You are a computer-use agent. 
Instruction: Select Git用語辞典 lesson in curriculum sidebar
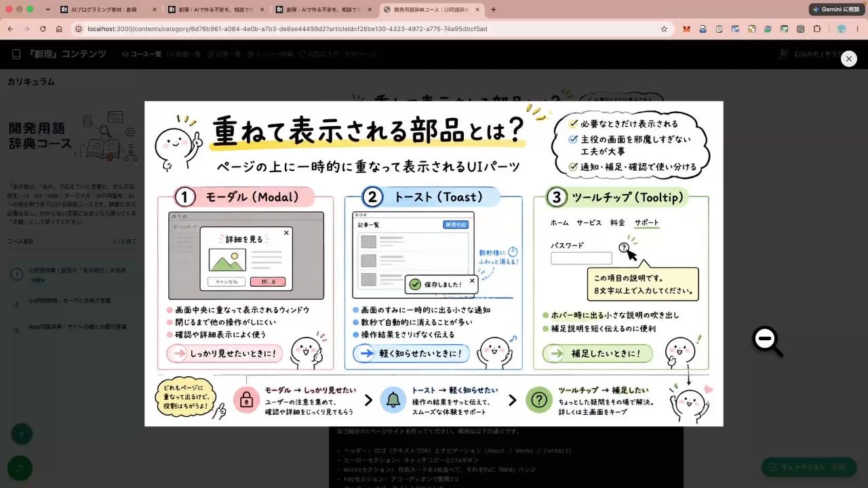69,300
